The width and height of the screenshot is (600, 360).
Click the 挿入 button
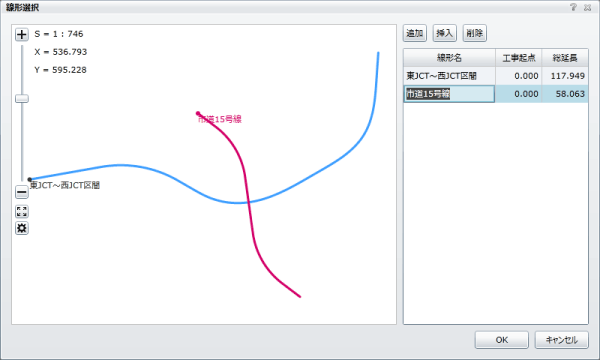coord(445,33)
